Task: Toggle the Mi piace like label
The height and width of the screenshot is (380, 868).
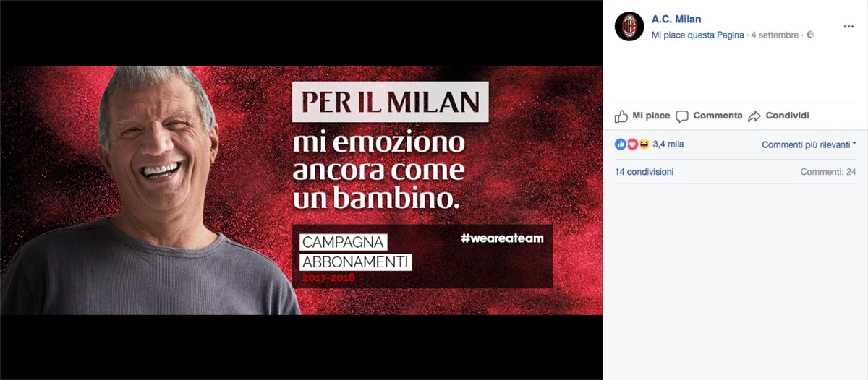Action: click(x=651, y=116)
